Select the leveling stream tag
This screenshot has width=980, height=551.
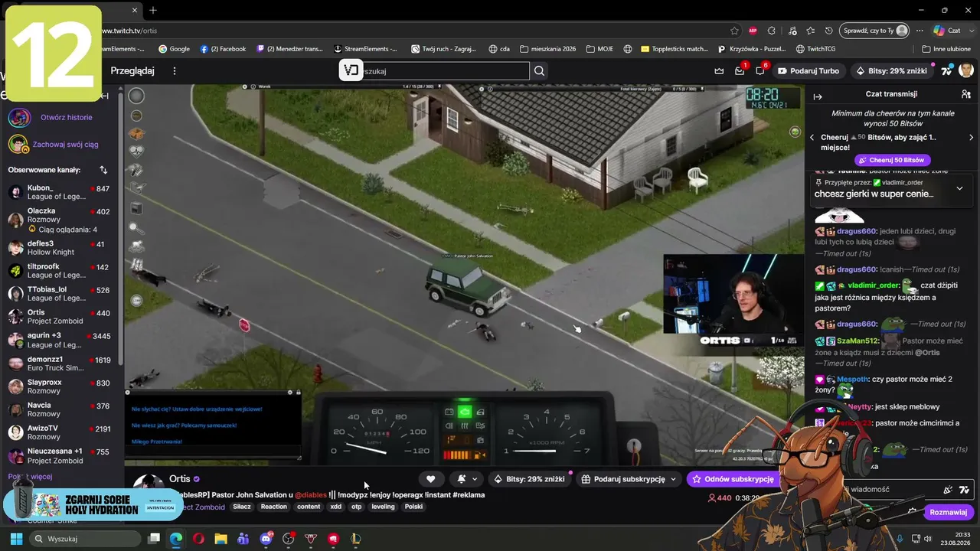(383, 507)
